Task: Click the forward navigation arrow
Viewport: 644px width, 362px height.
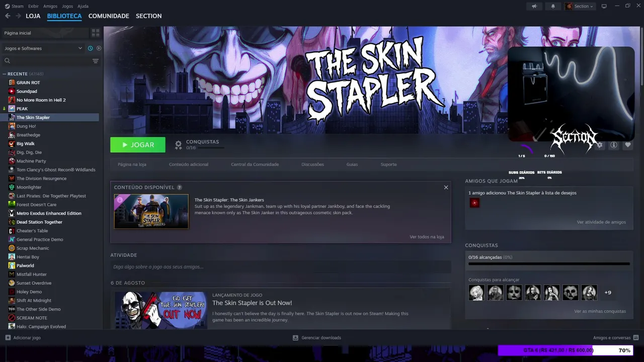Action: coord(18,16)
